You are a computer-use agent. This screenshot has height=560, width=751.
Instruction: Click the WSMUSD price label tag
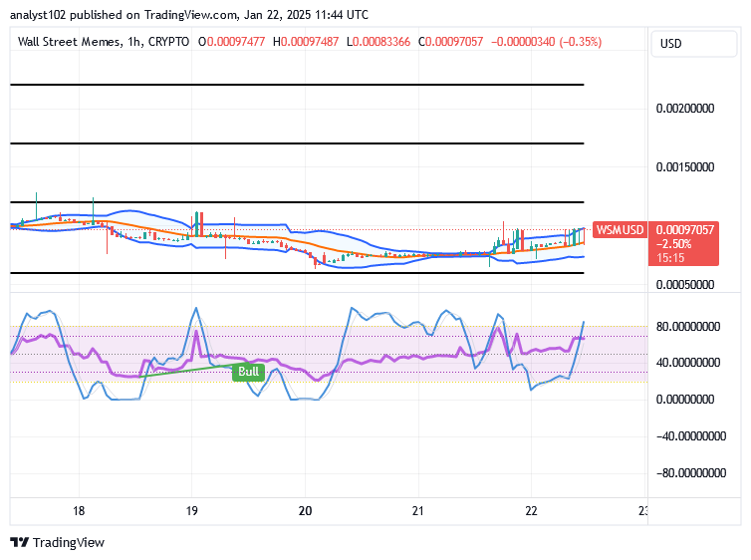(620, 230)
